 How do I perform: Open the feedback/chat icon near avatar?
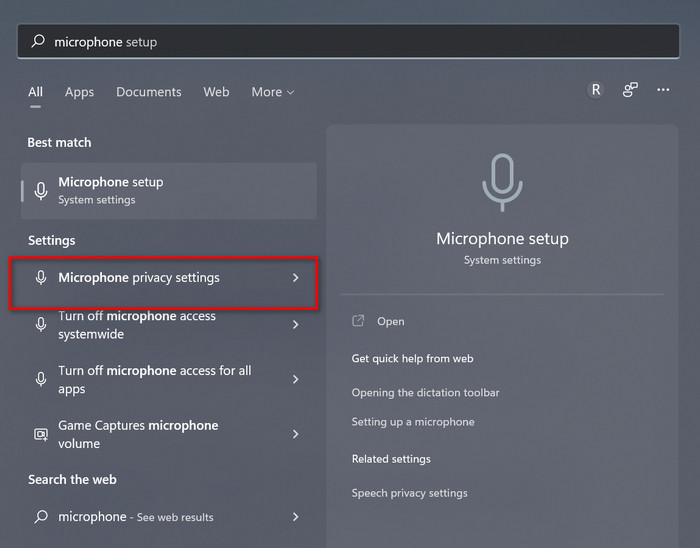(x=630, y=90)
